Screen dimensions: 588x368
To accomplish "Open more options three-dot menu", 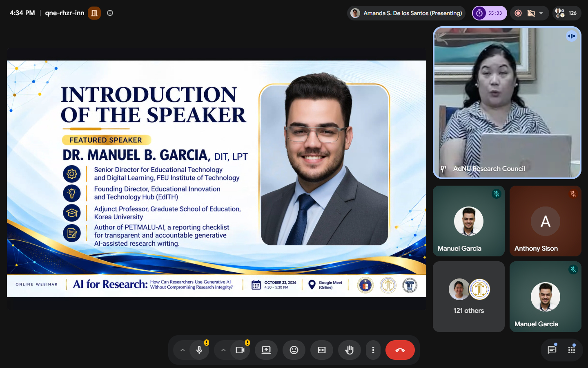I will tap(373, 350).
